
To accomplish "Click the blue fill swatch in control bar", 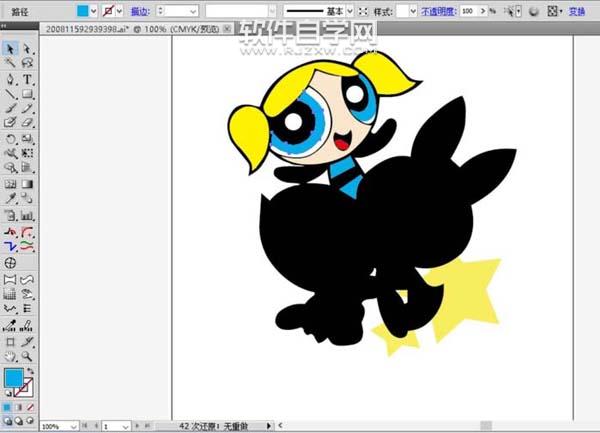I will coord(83,11).
